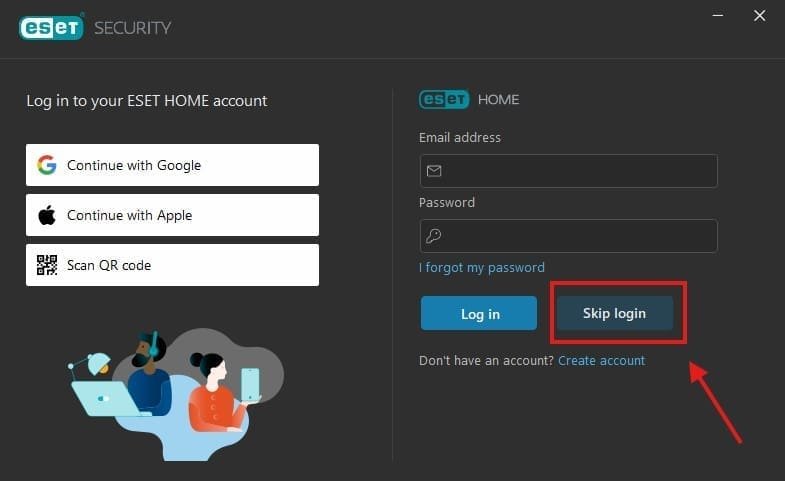The width and height of the screenshot is (785, 481).
Task: Click the Apple logo icon
Action: pyautogui.click(x=47, y=215)
